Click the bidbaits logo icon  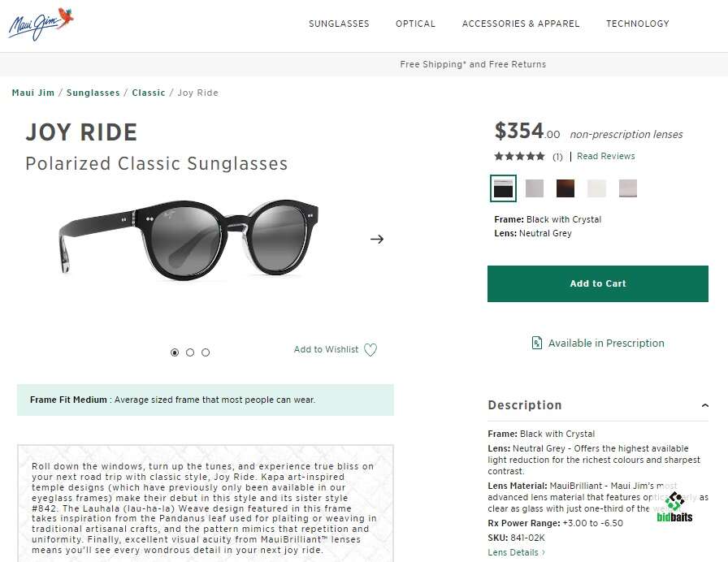pos(674,501)
